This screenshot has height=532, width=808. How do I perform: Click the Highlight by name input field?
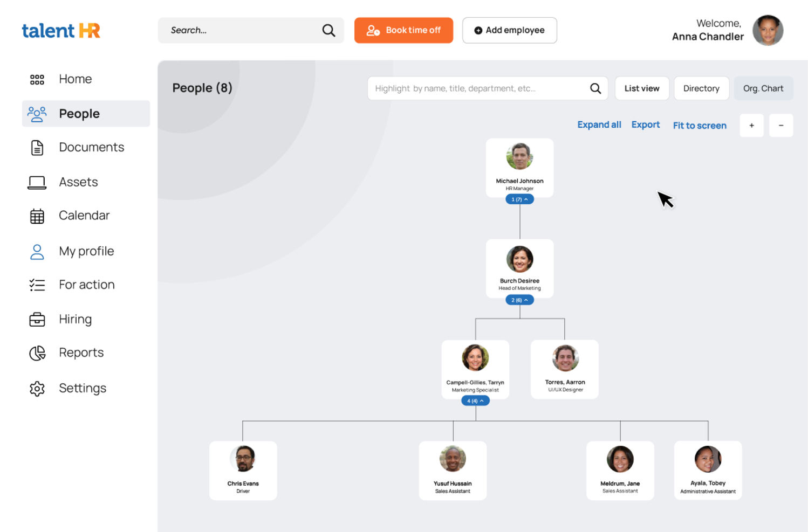click(x=477, y=88)
